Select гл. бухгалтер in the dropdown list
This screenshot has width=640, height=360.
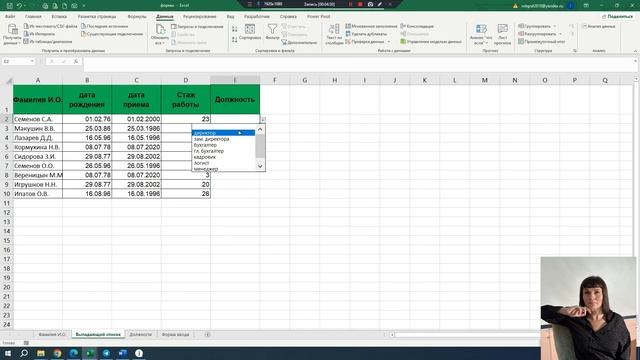tap(223, 151)
